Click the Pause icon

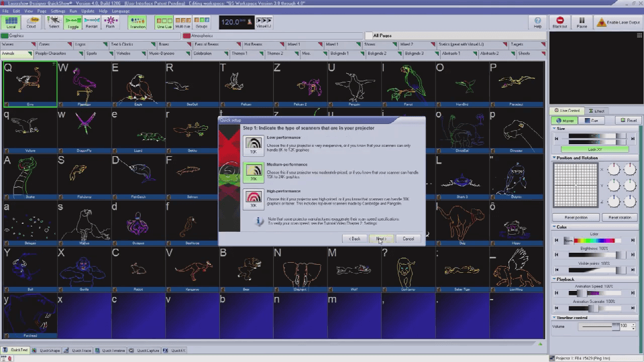[582, 23]
